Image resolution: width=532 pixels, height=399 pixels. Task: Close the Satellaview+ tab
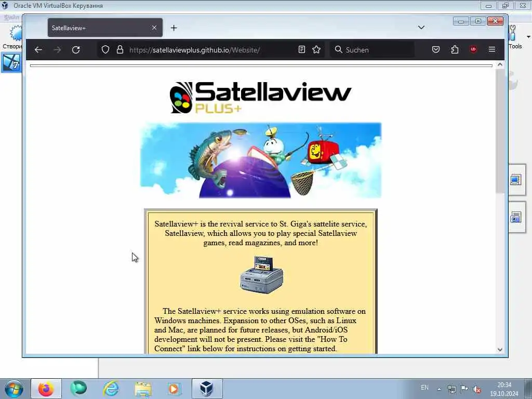[x=154, y=28]
